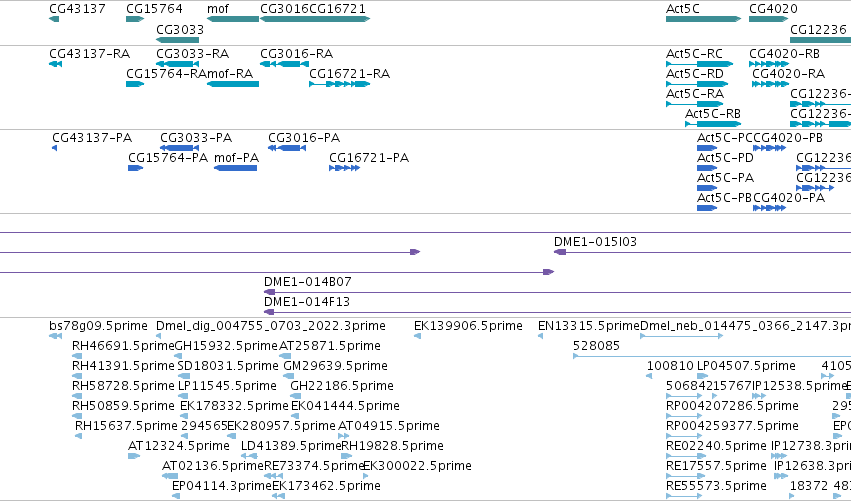The height and width of the screenshot is (501, 851).
Task: Select the mof-PA protein label
Action: tap(237, 158)
